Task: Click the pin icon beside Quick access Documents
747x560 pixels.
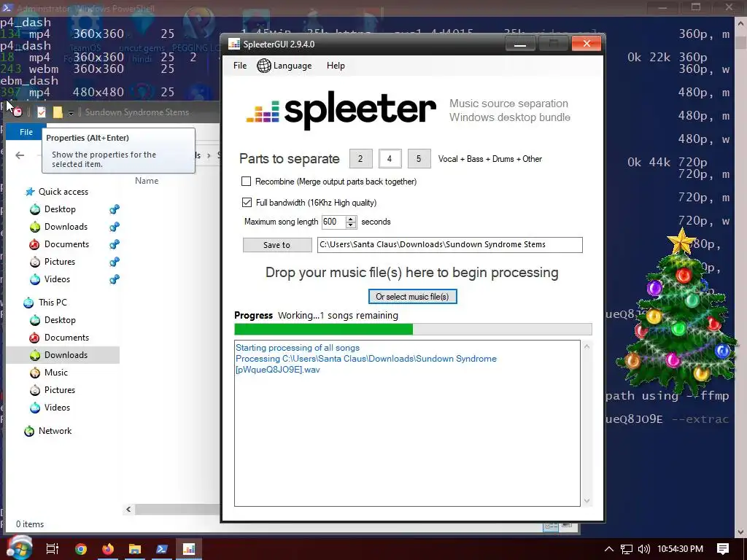Action: [x=115, y=244]
